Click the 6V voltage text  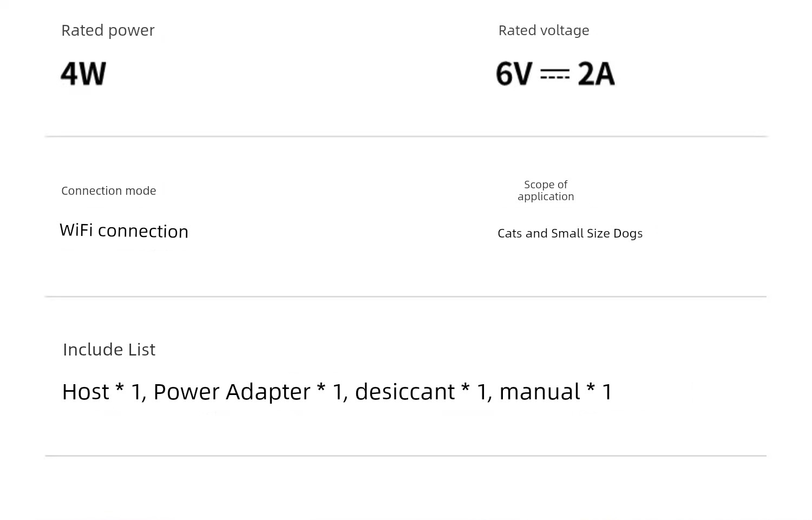point(514,74)
